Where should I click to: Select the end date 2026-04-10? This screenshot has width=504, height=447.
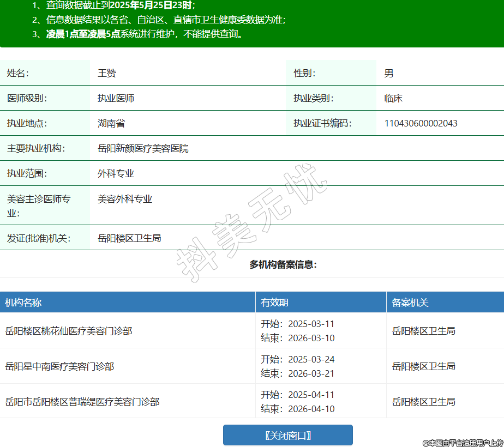(x=311, y=409)
